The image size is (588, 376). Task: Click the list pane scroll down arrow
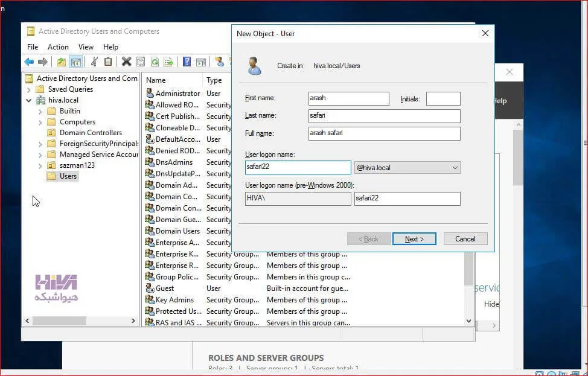(x=468, y=321)
